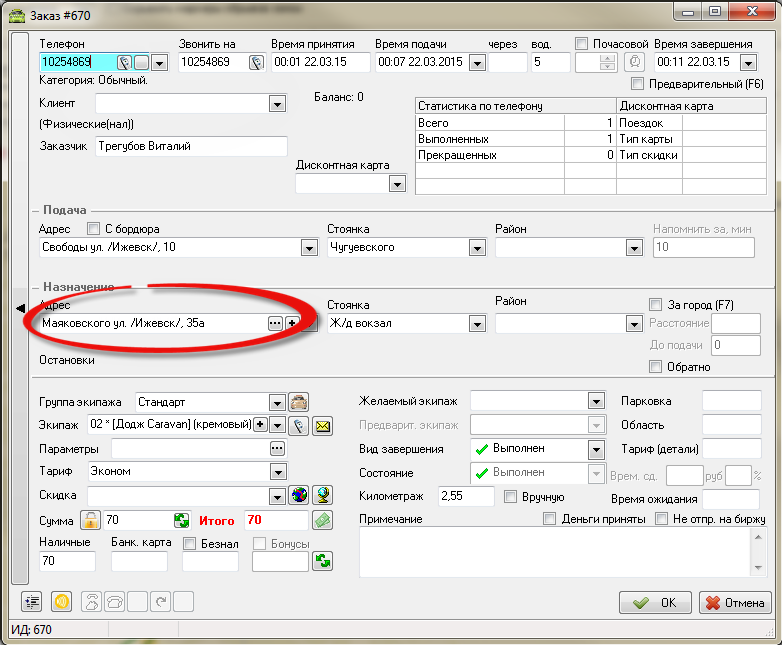
Task: Click the phone icon in Звонить на field
Action: click(256, 63)
